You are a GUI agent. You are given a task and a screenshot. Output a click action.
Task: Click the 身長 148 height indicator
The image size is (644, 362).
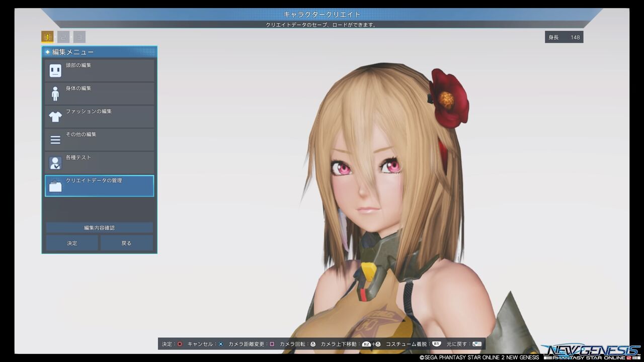tap(564, 37)
